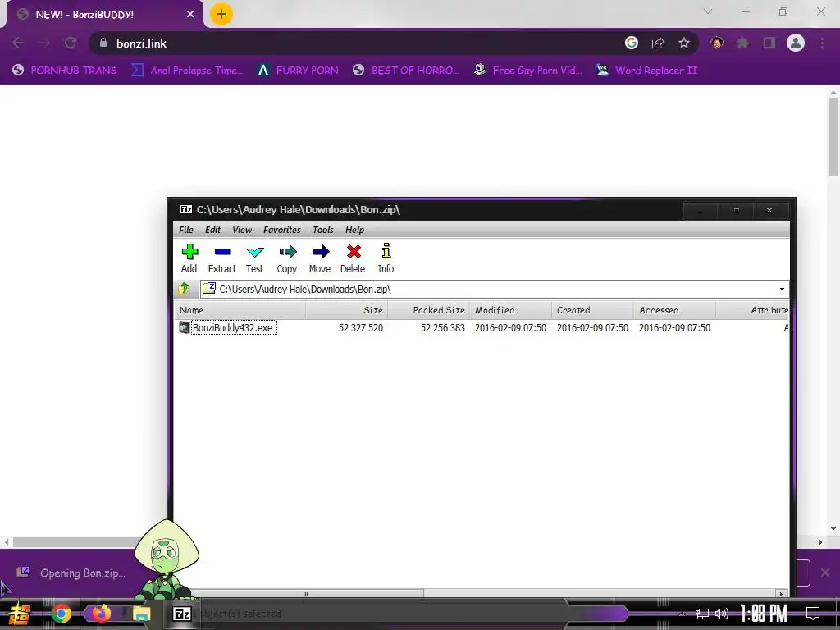Close the Chrome downloads bar
840x630 pixels.
point(825,573)
